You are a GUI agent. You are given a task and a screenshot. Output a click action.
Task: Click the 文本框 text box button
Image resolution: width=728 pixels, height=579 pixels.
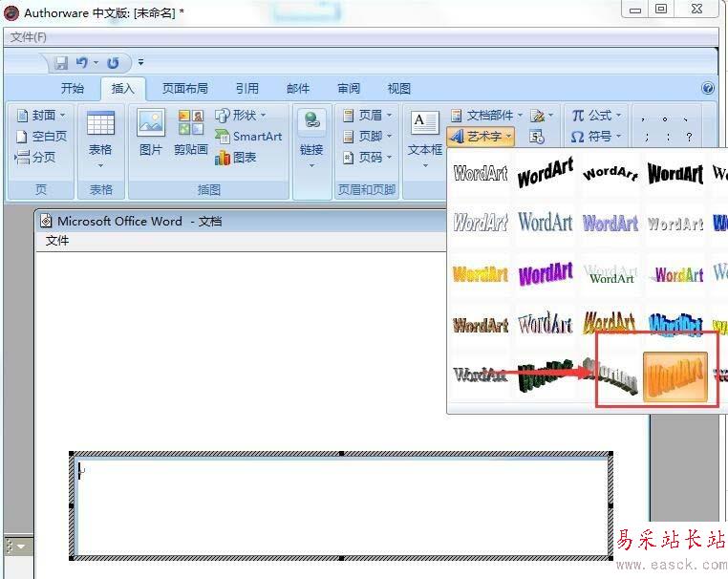pyautogui.click(x=425, y=139)
